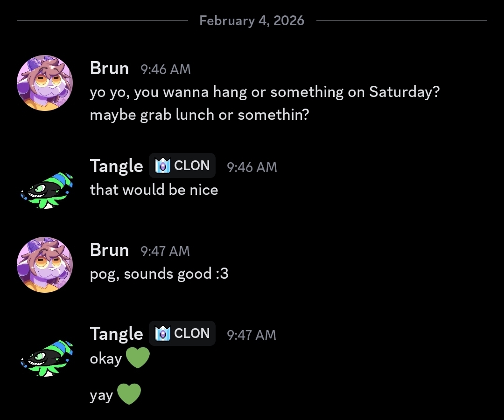The width and height of the screenshot is (504, 420).
Task: Open Tangle's avatar beside "that would be nice"
Action: tap(47, 190)
